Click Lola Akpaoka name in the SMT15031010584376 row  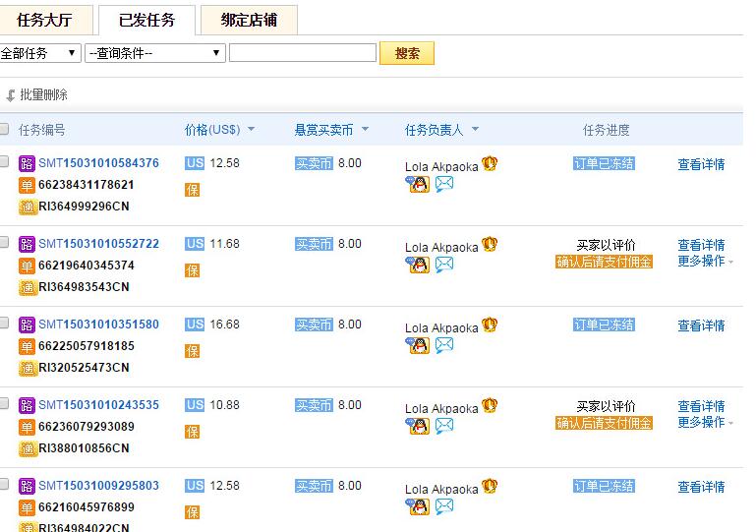pos(441,166)
